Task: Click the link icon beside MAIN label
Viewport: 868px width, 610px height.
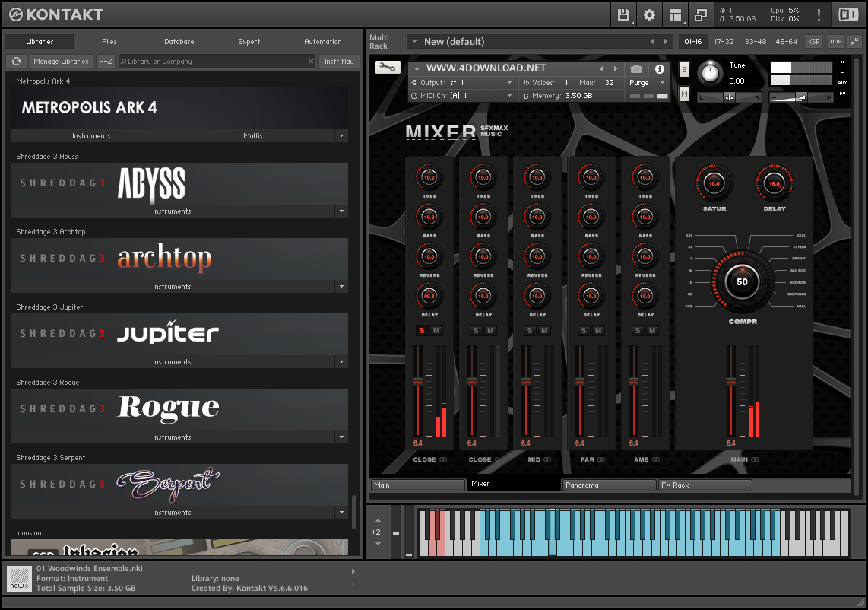Action: click(x=755, y=459)
